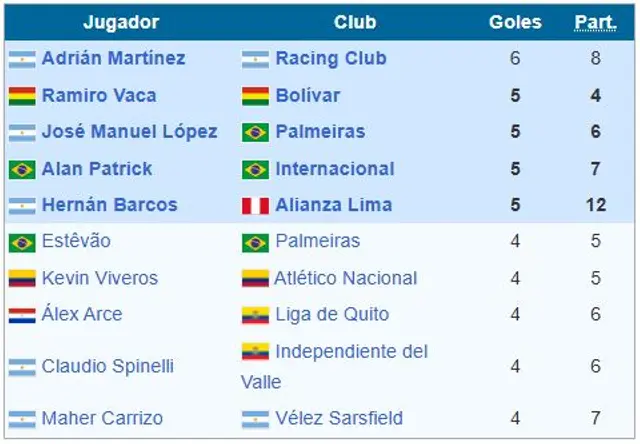
Task: Go to Independiente del Valle page
Action: [351, 352]
